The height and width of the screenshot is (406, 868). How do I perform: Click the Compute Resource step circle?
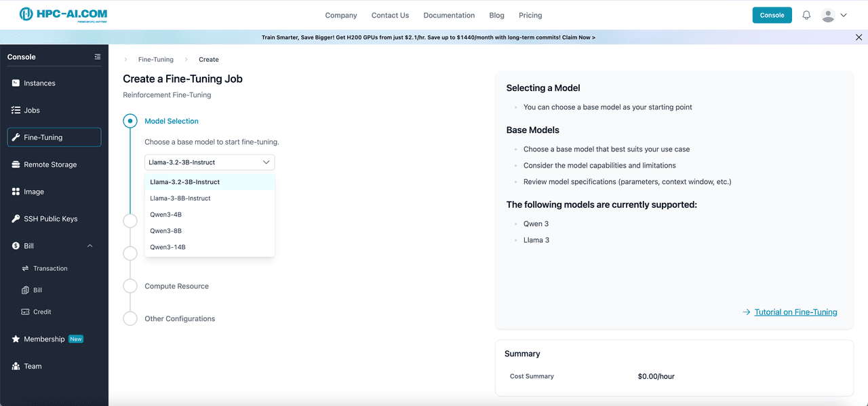tap(130, 286)
